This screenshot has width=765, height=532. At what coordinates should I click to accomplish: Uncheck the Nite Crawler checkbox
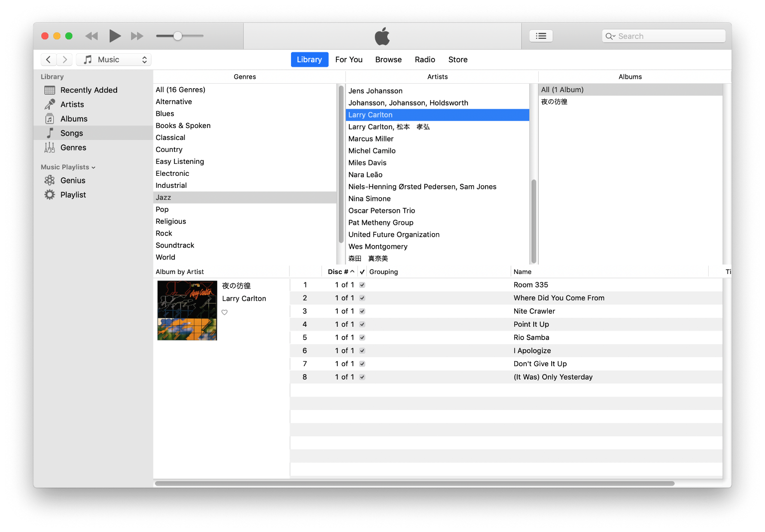click(362, 311)
